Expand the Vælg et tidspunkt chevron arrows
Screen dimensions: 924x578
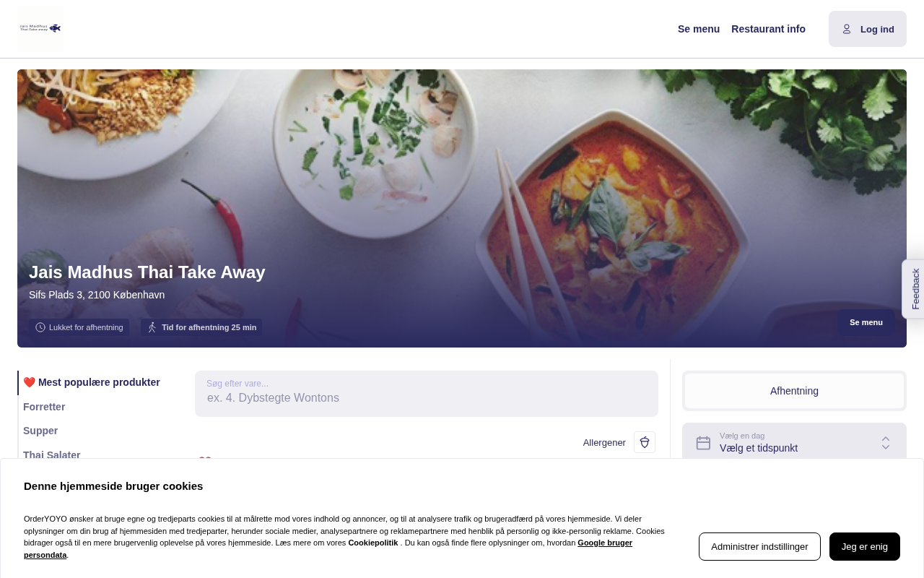tap(886, 443)
